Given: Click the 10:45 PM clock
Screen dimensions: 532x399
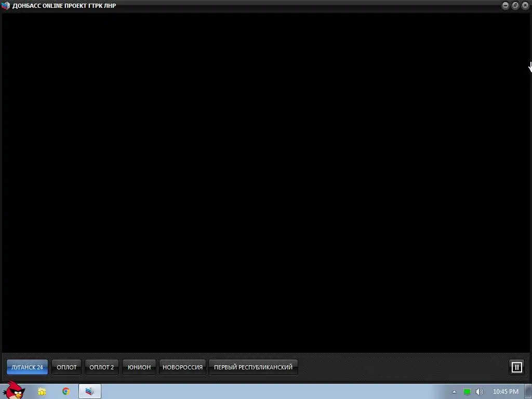Looking at the screenshot, I should point(506,392).
